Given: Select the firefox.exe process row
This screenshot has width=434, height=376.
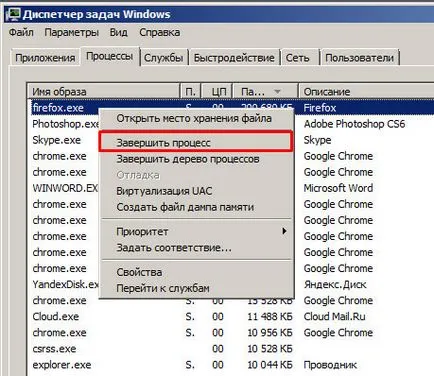Looking at the screenshot, I should tap(58, 108).
